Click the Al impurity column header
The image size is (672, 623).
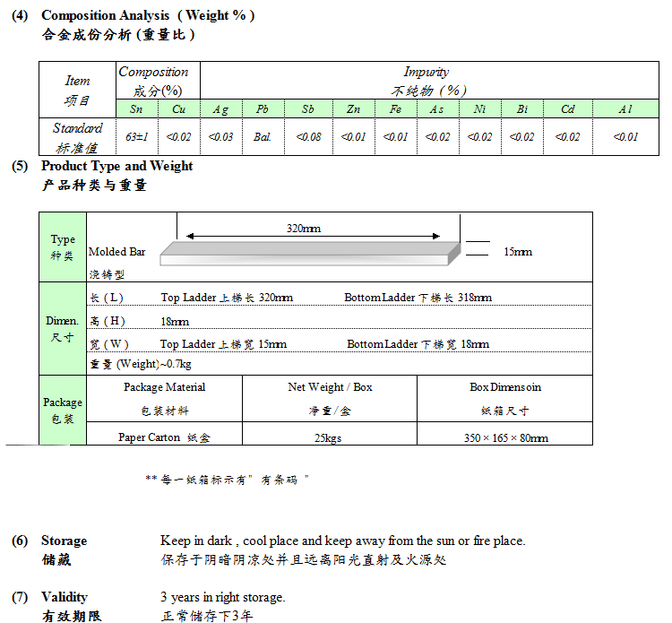pyautogui.click(x=625, y=109)
